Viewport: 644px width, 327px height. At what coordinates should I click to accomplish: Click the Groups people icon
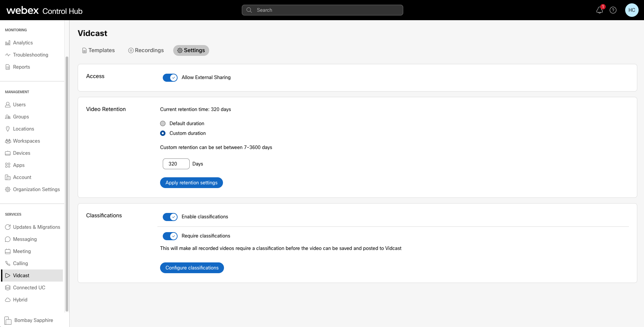coord(8,117)
